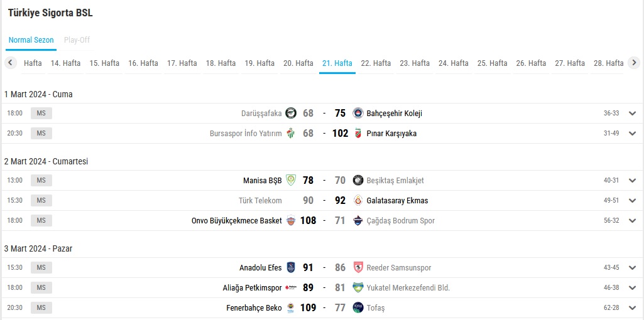Viewport: 644px width, 320px height.
Task: Click the Tofaş team logo
Action: (358, 307)
